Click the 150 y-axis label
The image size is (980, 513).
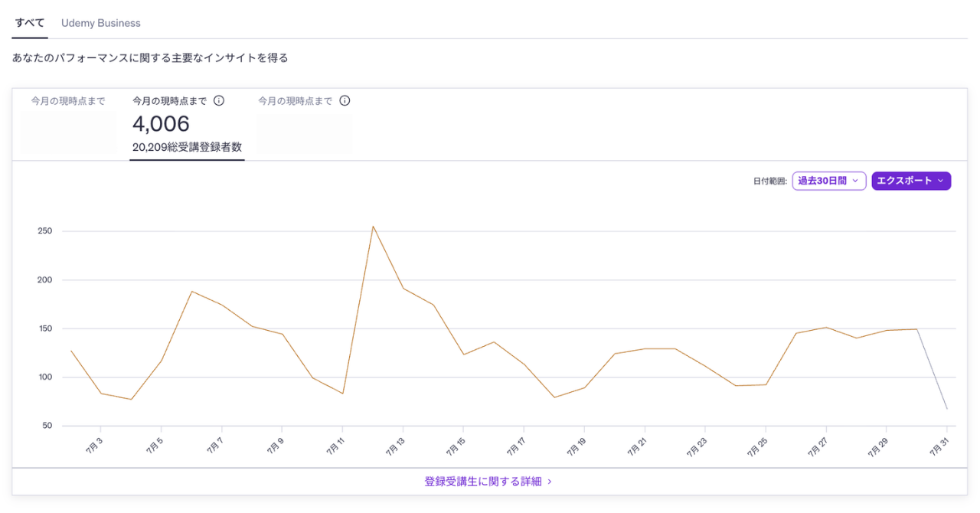(x=44, y=328)
